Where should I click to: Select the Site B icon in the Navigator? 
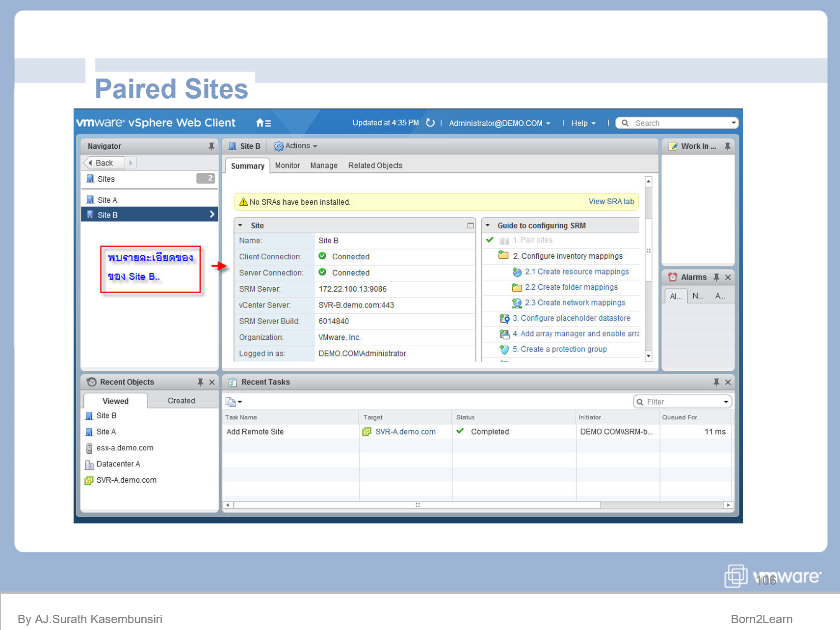click(90, 215)
